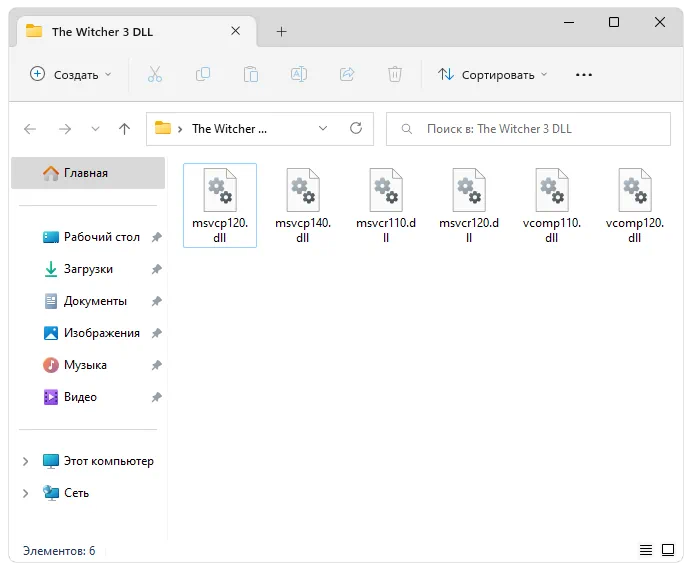Select the msvcp140.dll file

coord(303,205)
